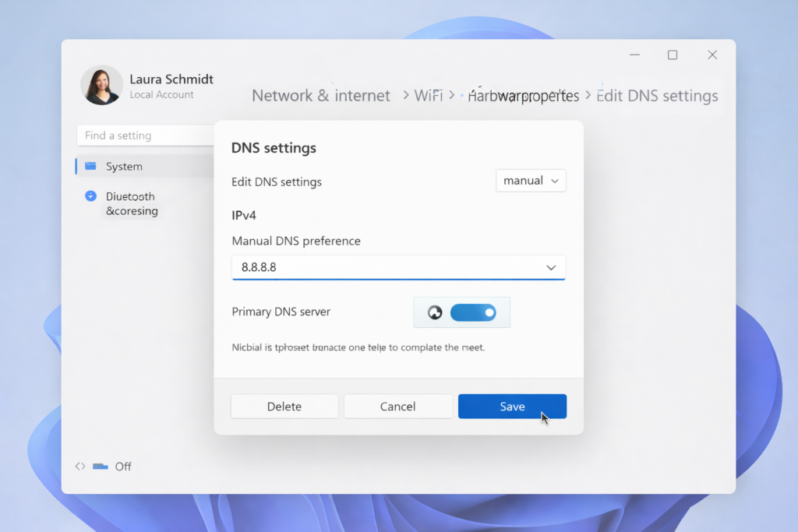Click the Laura Schmidt account name

point(171,79)
